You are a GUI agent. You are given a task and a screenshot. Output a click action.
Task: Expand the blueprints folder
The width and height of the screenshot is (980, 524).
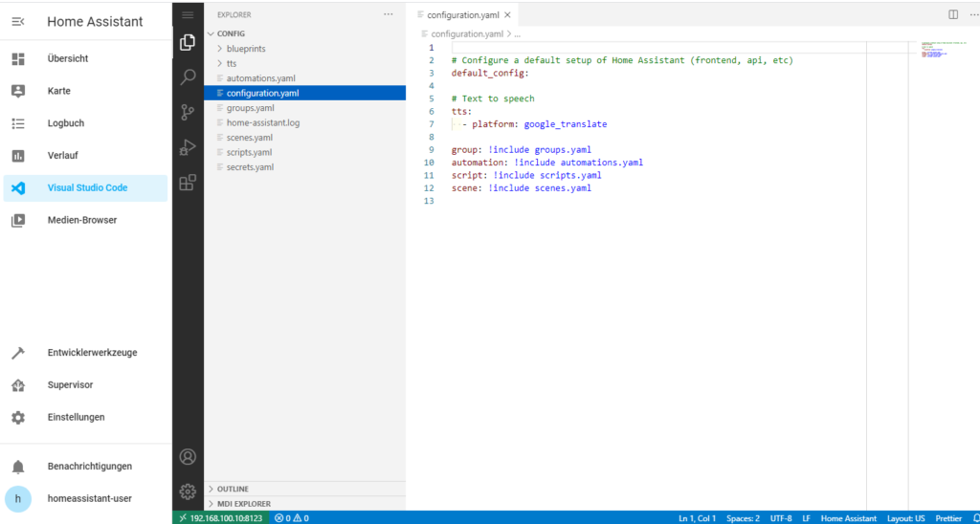[304, 48]
